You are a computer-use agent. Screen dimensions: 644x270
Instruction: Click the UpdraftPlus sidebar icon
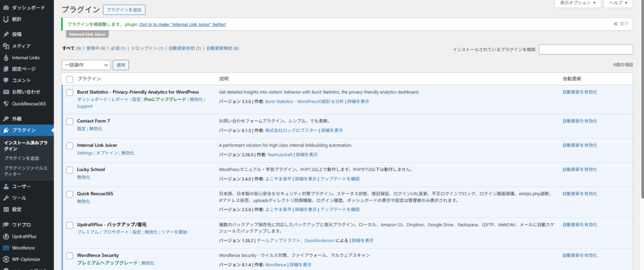pyautogui.click(x=5, y=236)
